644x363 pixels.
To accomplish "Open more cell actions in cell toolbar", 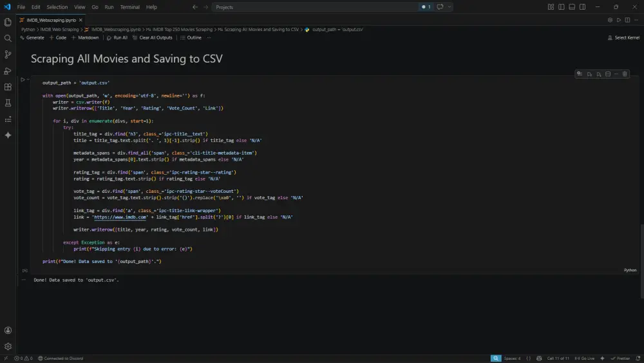I will (616, 74).
